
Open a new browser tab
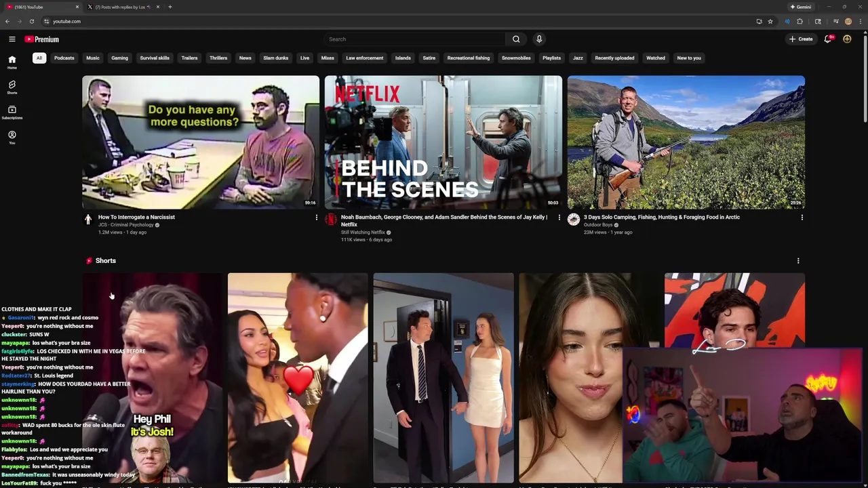pos(170,7)
